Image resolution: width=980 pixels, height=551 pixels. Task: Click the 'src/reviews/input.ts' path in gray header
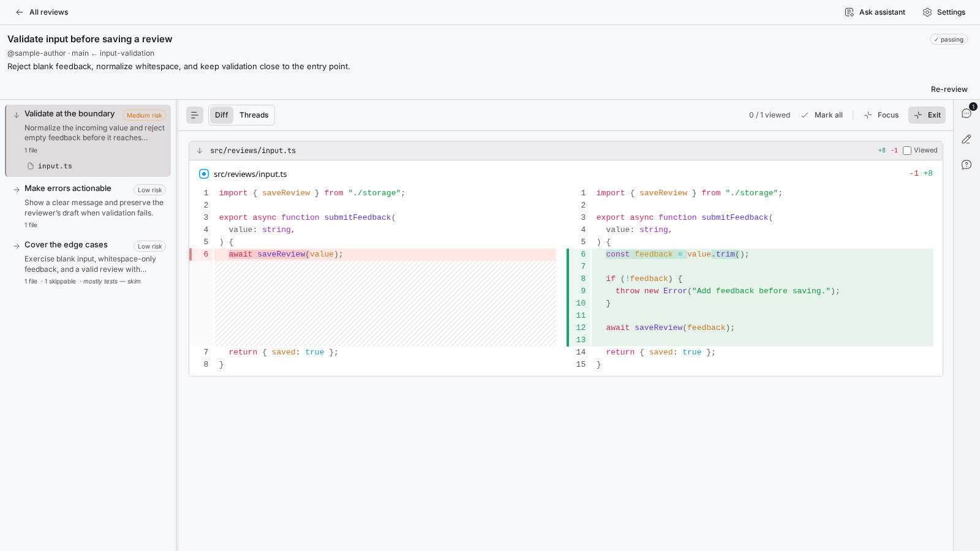(x=253, y=151)
